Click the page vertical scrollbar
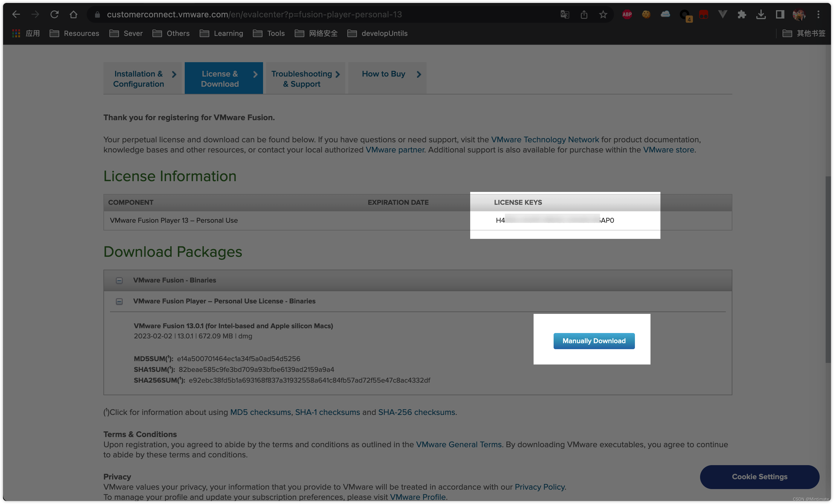 click(828, 269)
